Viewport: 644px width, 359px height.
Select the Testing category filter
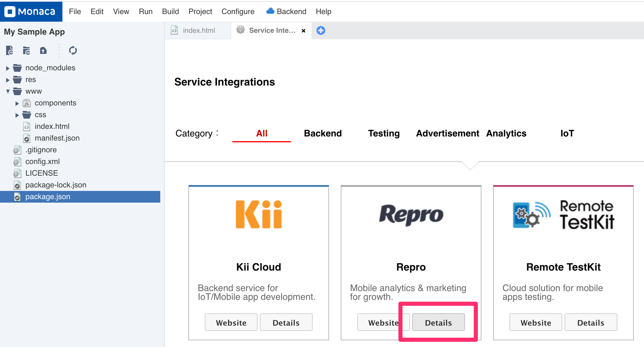[384, 134]
